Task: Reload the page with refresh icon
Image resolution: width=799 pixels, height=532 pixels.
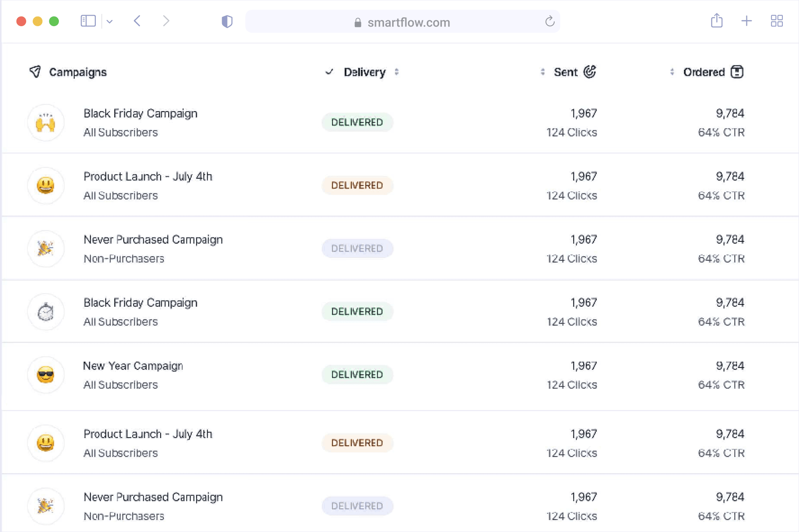Action: (x=550, y=22)
